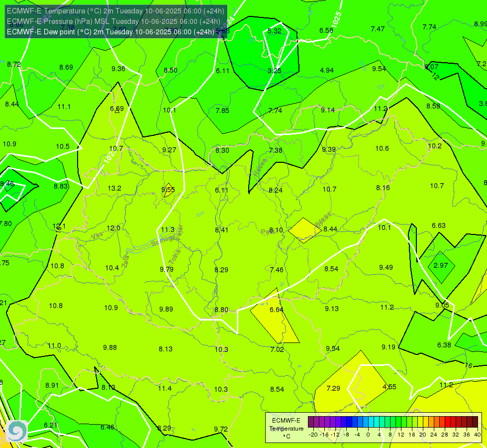Click the 8.83 dew point value
The image size is (487, 448).
(x=61, y=186)
